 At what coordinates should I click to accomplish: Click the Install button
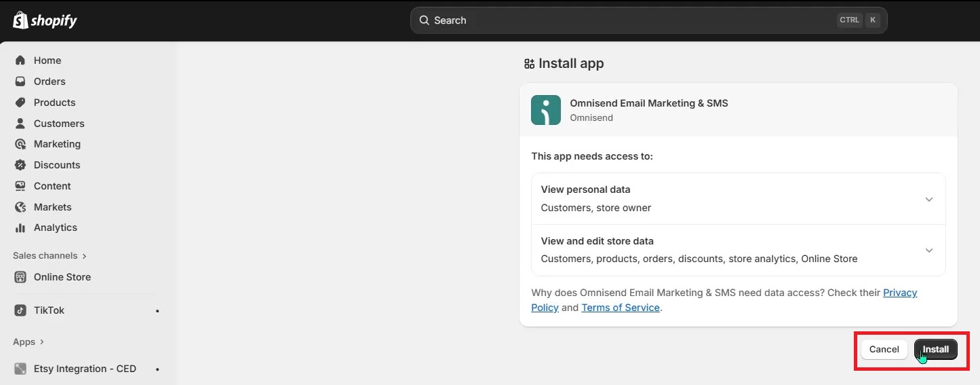[x=936, y=349]
